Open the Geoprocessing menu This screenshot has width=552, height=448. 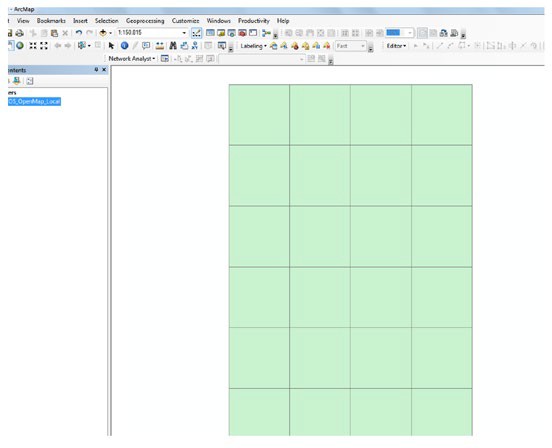point(145,21)
